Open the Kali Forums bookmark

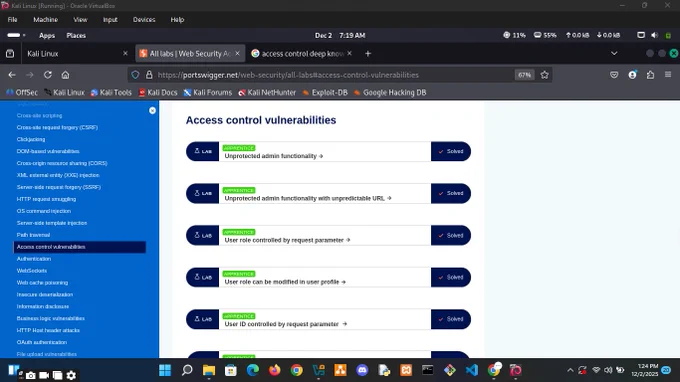208,92
